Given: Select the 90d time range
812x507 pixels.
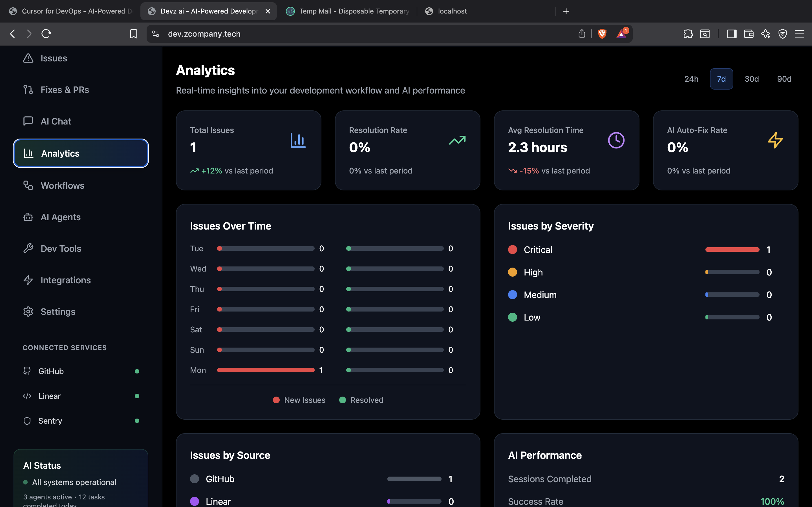Looking at the screenshot, I should pos(784,79).
